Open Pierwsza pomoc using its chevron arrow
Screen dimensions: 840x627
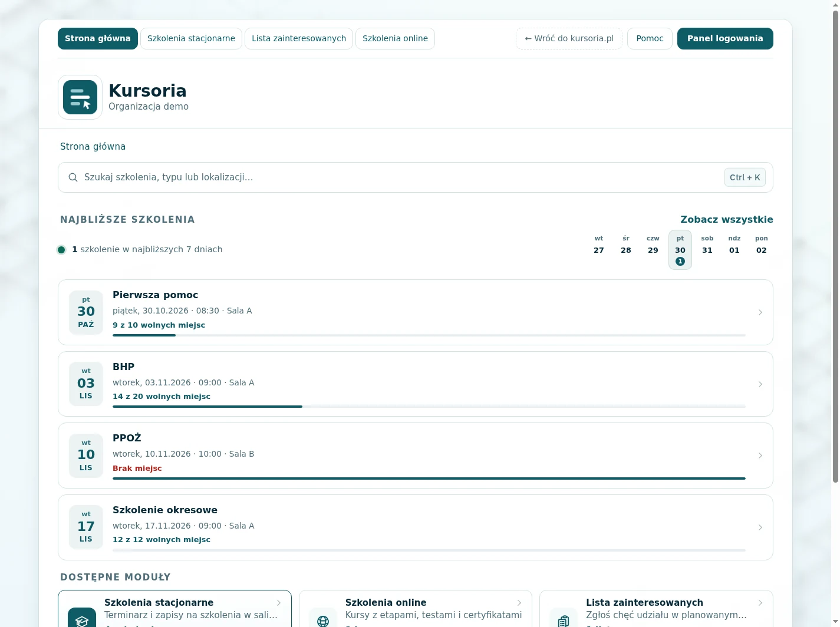coord(760,312)
